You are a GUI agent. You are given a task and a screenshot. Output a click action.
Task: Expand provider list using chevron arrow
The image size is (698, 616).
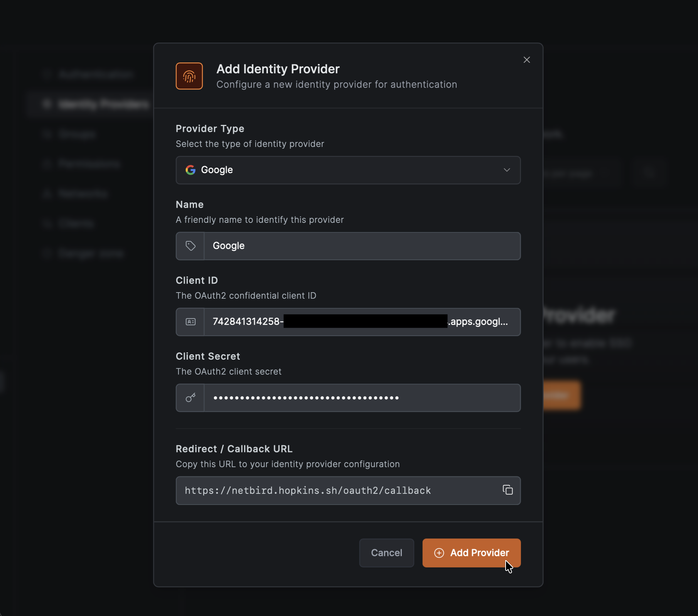(507, 170)
